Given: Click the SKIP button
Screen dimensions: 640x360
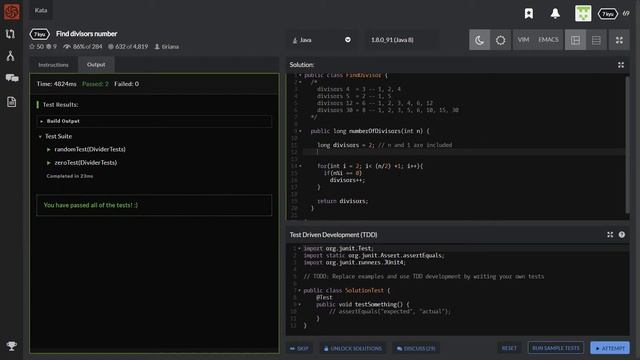Looking at the screenshot, I should coord(299,349).
